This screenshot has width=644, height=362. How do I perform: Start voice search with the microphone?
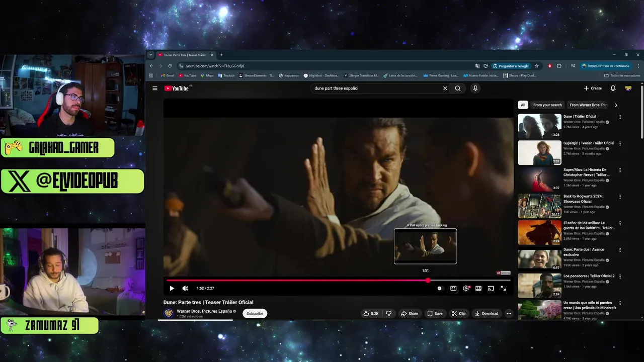pos(475,88)
